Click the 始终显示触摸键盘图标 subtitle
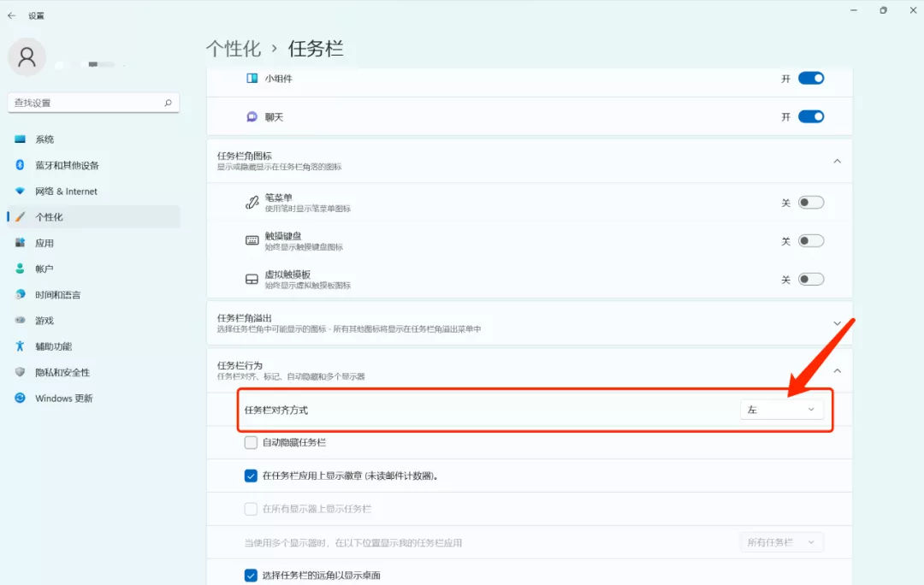The image size is (924, 585). pos(304,247)
